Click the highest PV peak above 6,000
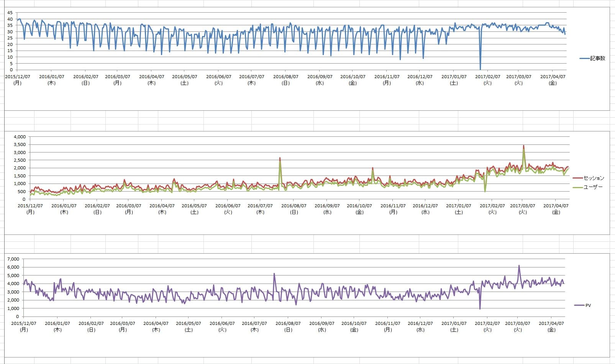The height and width of the screenshot is (364, 615). (519, 266)
